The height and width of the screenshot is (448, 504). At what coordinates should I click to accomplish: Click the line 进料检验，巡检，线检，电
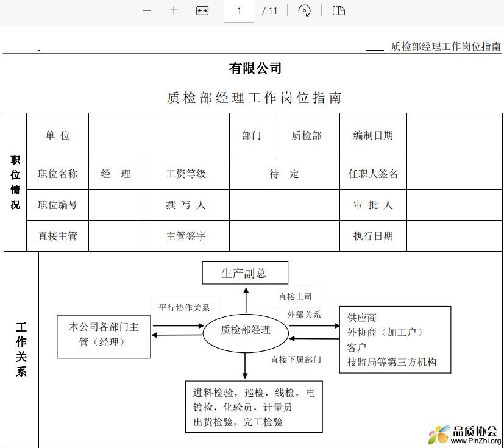(254, 393)
